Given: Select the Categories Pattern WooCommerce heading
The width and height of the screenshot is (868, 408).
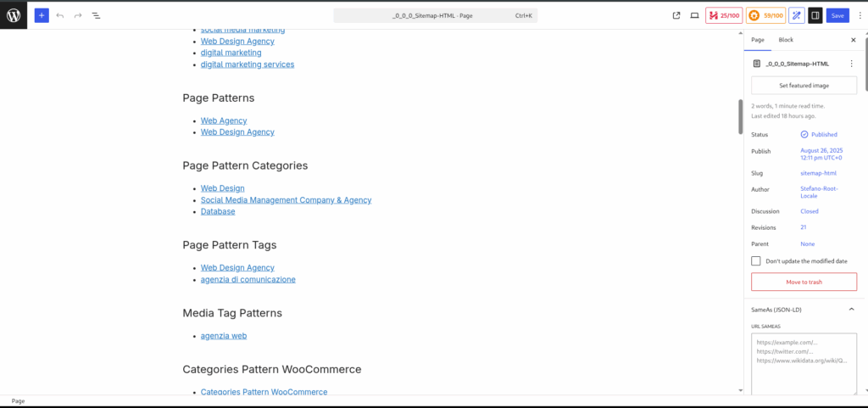Looking at the screenshot, I should coord(272,369).
